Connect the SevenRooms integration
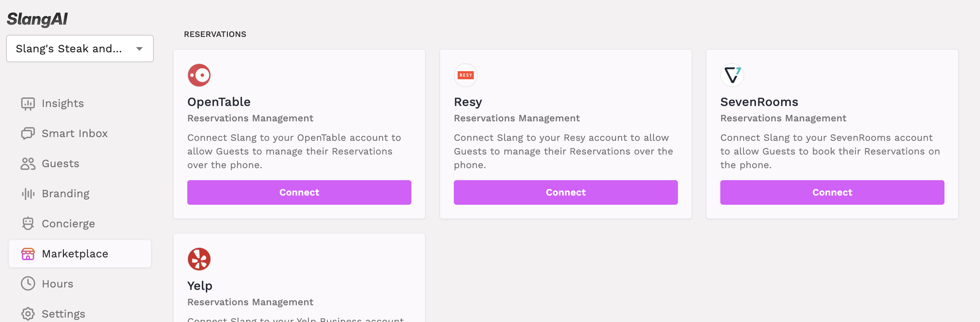 tap(832, 192)
